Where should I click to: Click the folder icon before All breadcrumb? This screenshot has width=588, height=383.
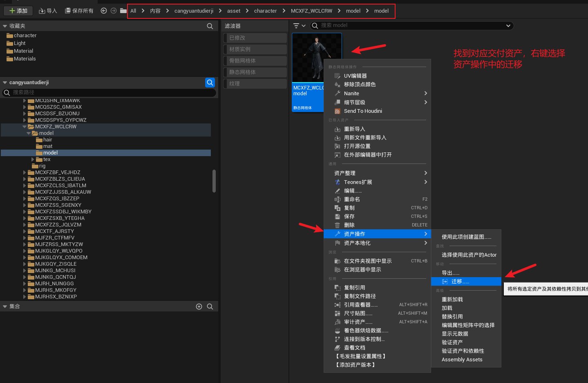pos(123,11)
